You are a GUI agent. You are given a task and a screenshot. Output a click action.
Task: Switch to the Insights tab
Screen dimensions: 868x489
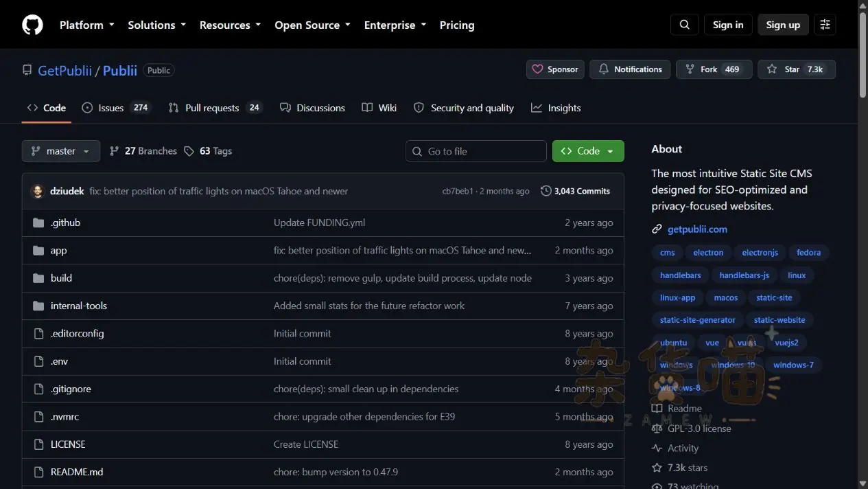click(556, 108)
